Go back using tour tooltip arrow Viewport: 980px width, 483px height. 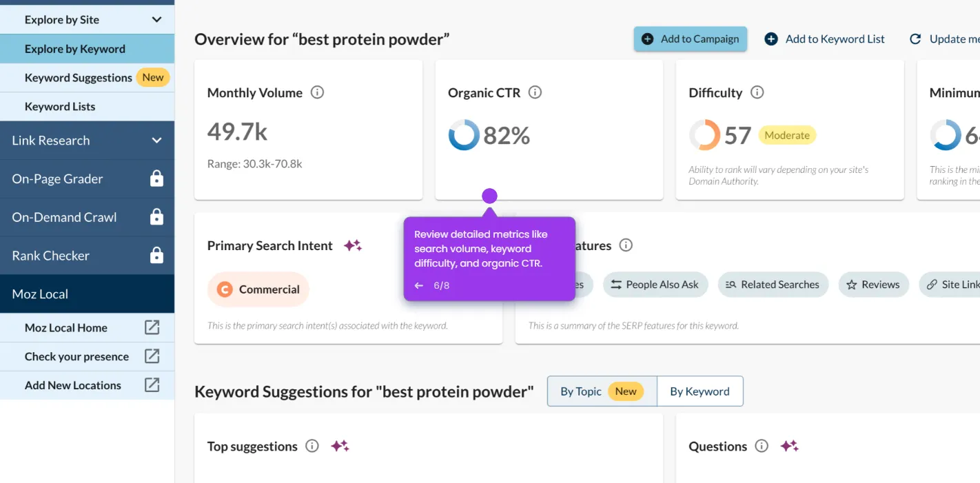(418, 285)
